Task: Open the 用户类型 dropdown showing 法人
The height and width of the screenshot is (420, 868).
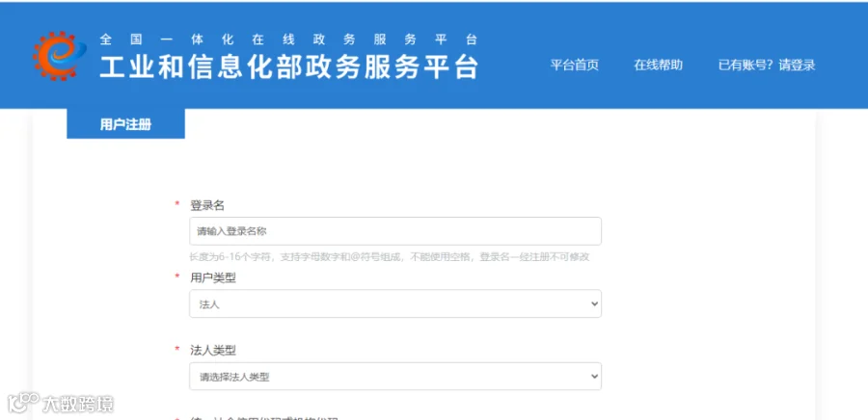Action: point(395,303)
